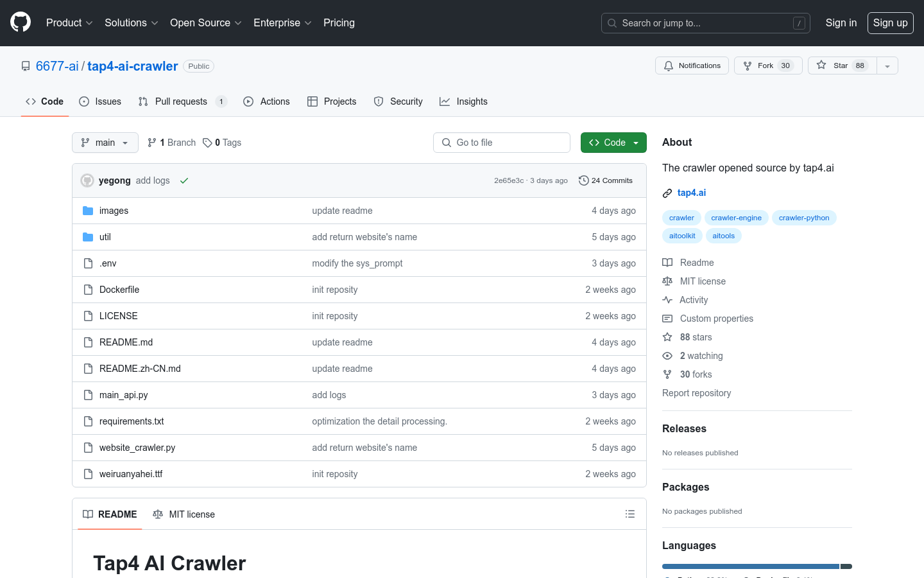Fork the repository
This screenshot has width=924, height=578.
pos(767,66)
